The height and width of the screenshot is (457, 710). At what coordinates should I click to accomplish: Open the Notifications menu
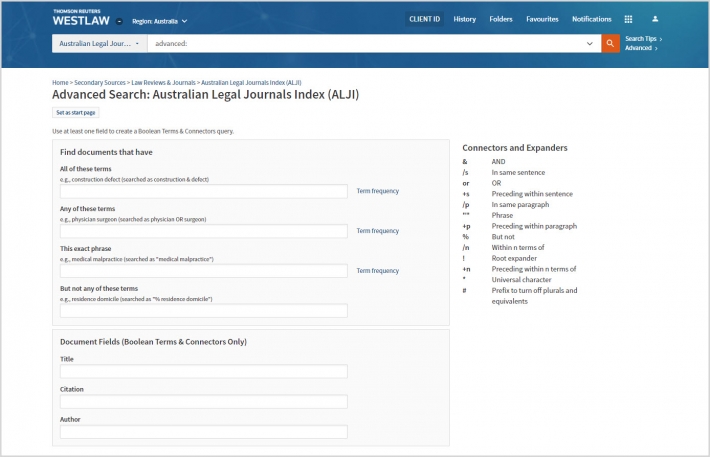pyautogui.click(x=591, y=19)
